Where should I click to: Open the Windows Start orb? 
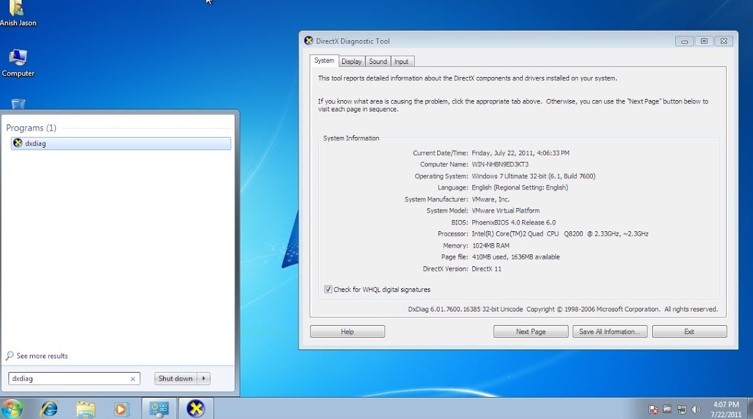[12, 409]
